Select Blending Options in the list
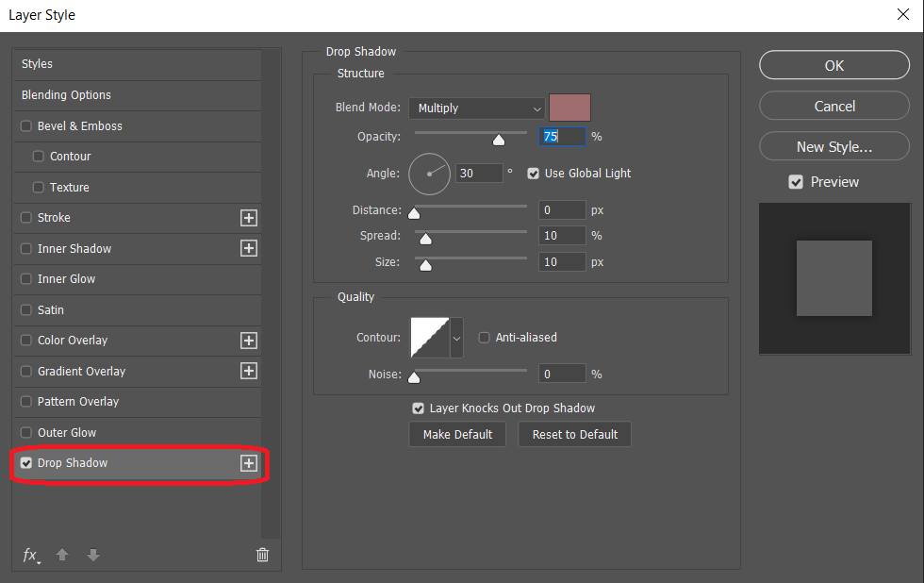924x583 pixels. [x=66, y=95]
